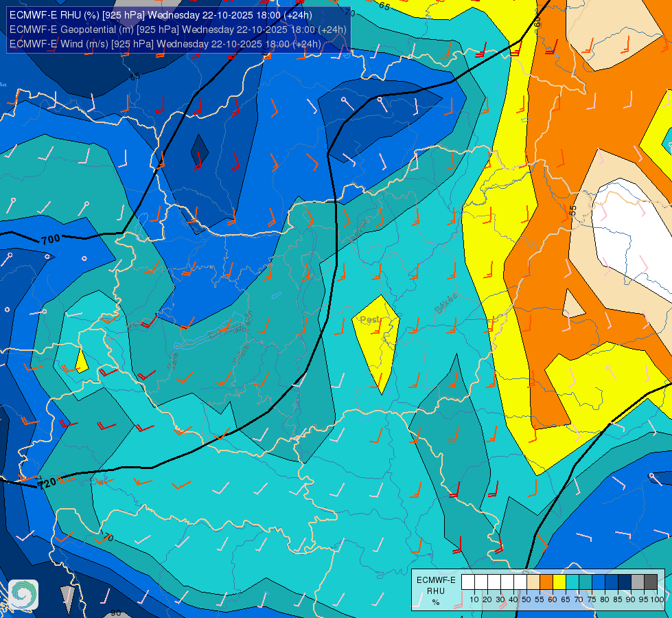Image resolution: width=672 pixels, height=618 pixels.
Task: Click the RHU label in the legend
Action: [436, 591]
